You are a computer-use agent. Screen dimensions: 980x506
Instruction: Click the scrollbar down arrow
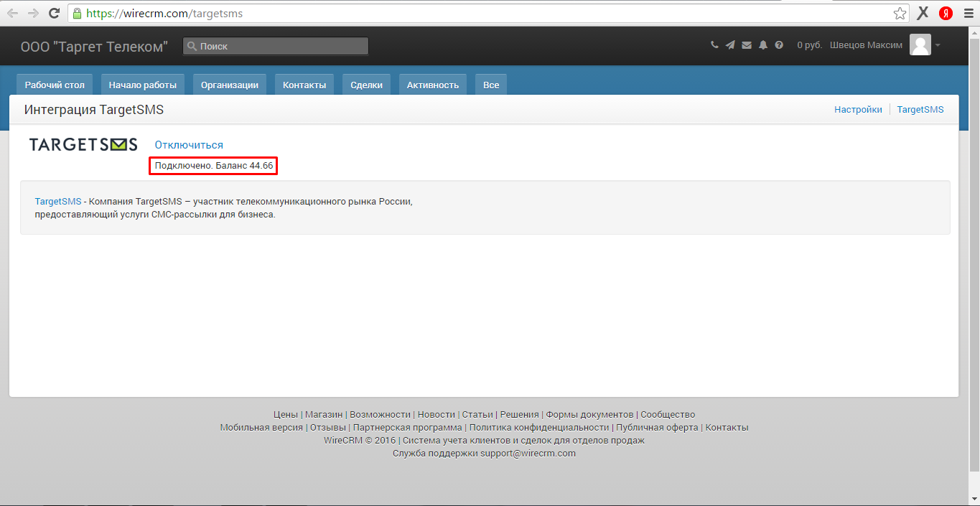(x=974, y=499)
